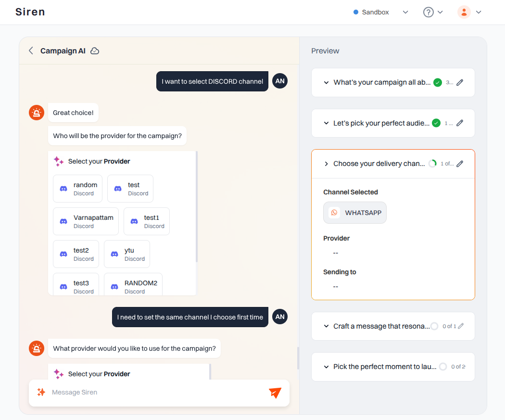505x420 pixels.
Task: Select the RANDOM2 Discord provider
Action: [x=133, y=286]
